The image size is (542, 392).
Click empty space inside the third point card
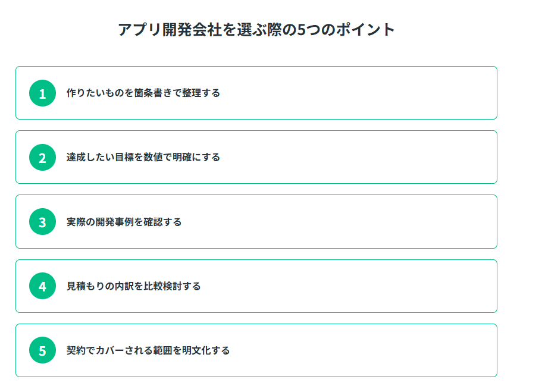(x=357, y=222)
